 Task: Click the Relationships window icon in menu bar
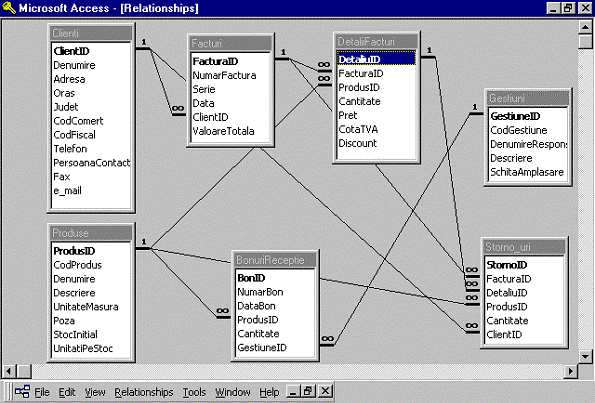22,391
